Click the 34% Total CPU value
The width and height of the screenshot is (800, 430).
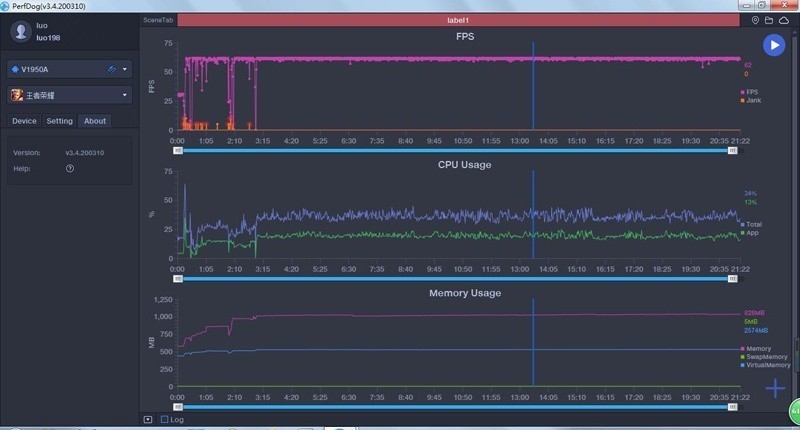[750, 193]
